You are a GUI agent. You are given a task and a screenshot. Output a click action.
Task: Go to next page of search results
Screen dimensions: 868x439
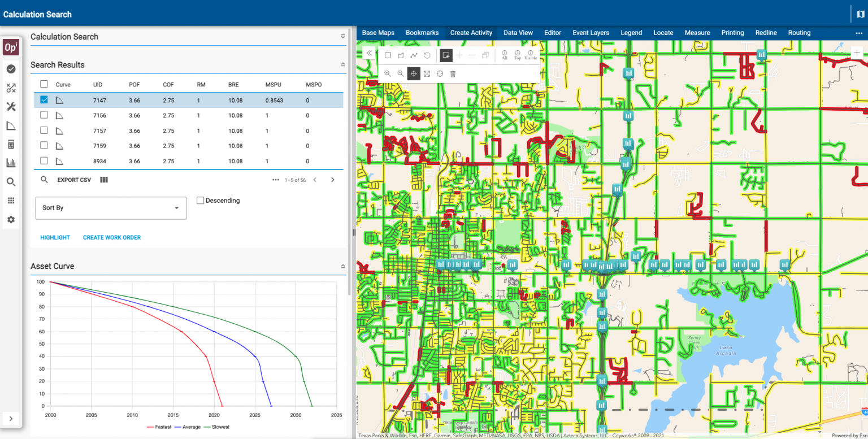tap(333, 180)
